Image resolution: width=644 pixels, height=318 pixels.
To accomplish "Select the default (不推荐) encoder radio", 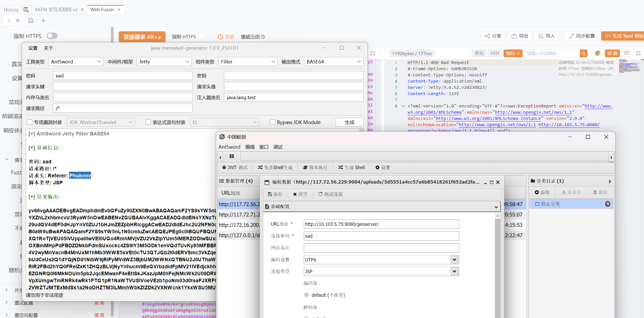I will pos(307,295).
